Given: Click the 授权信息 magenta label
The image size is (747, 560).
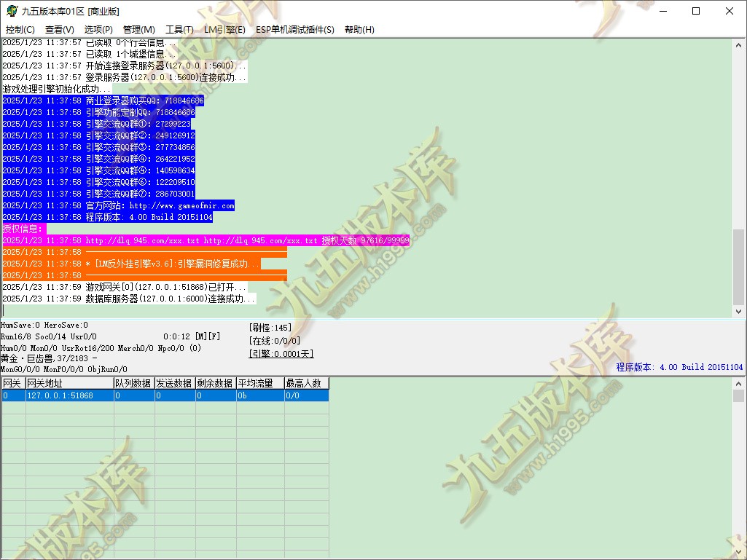Looking at the screenshot, I should pyautogui.click(x=24, y=229).
